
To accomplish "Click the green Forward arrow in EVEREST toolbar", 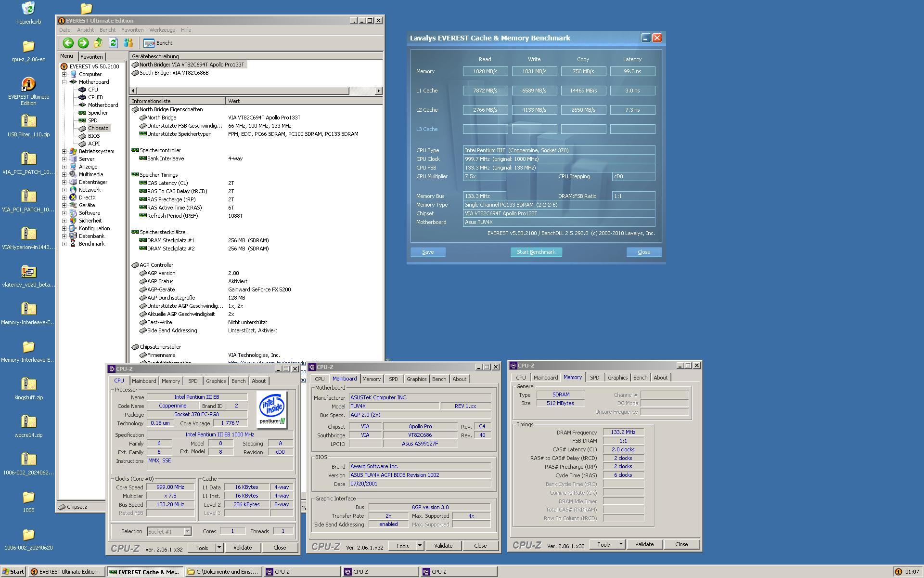I will click(83, 43).
